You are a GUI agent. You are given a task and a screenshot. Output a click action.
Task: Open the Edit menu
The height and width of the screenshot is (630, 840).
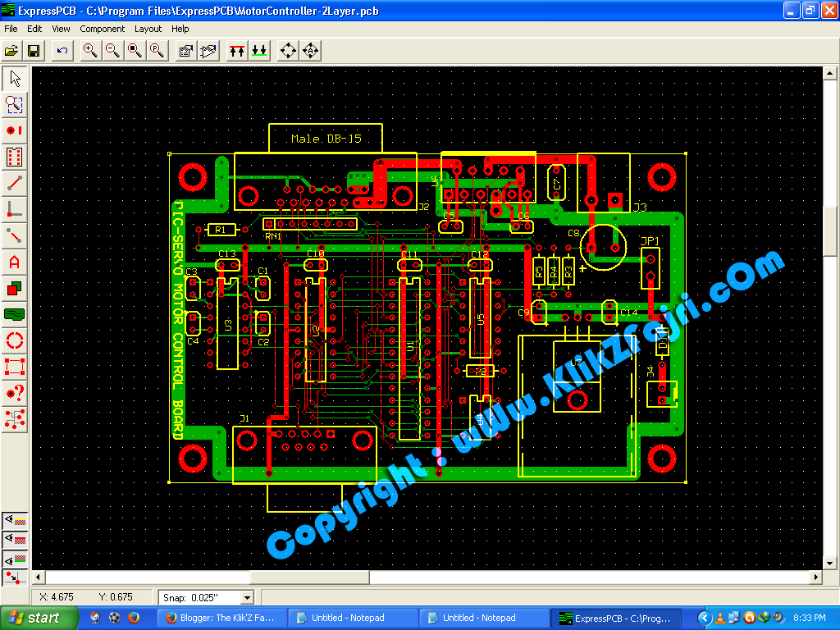tap(34, 29)
